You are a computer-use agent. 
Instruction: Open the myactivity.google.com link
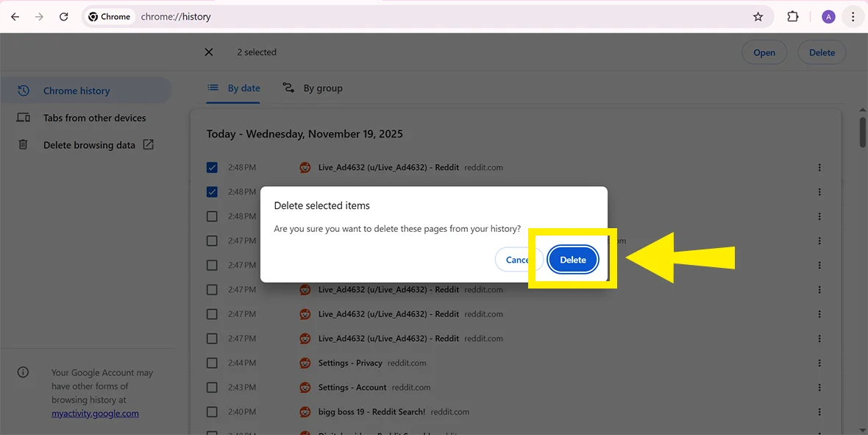point(95,414)
